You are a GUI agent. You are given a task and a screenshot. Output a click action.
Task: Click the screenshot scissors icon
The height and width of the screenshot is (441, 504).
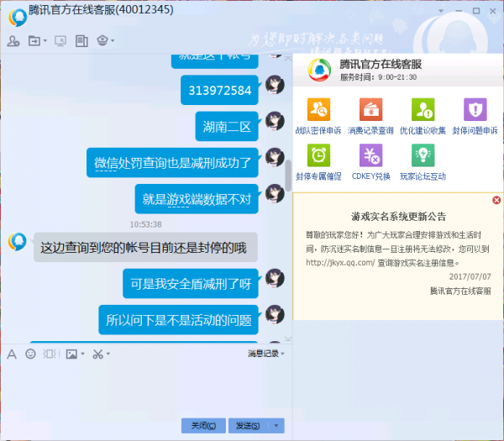98,354
